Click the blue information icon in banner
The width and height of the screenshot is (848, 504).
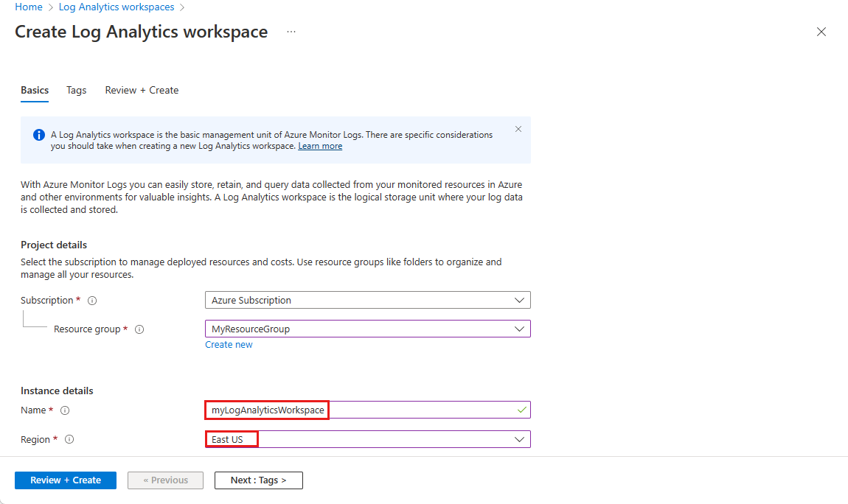tap(39, 135)
